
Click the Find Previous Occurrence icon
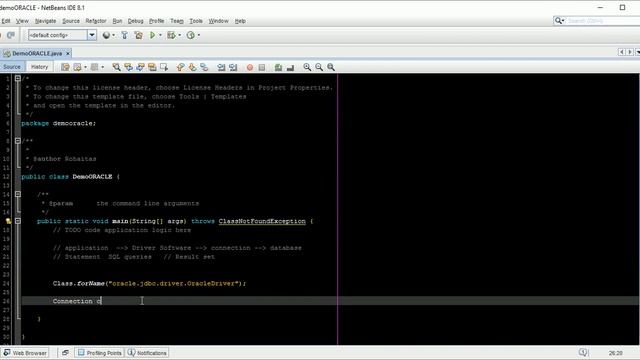128,67
